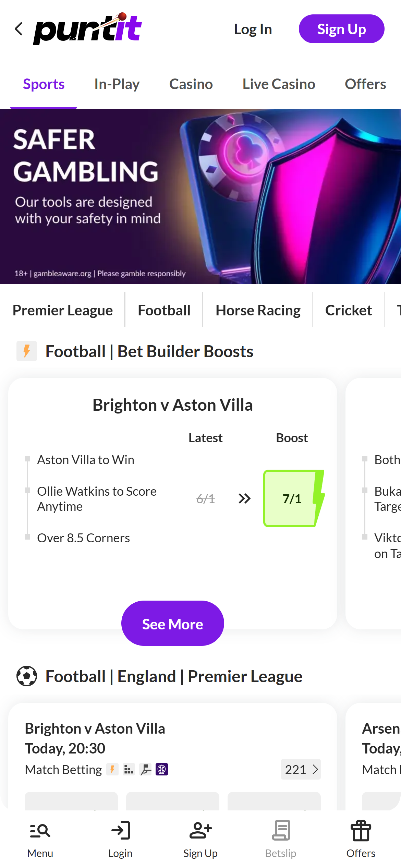Tap the purple football icon beside Match Betting
Screen dimensions: 401x868
tap(162, 770)
